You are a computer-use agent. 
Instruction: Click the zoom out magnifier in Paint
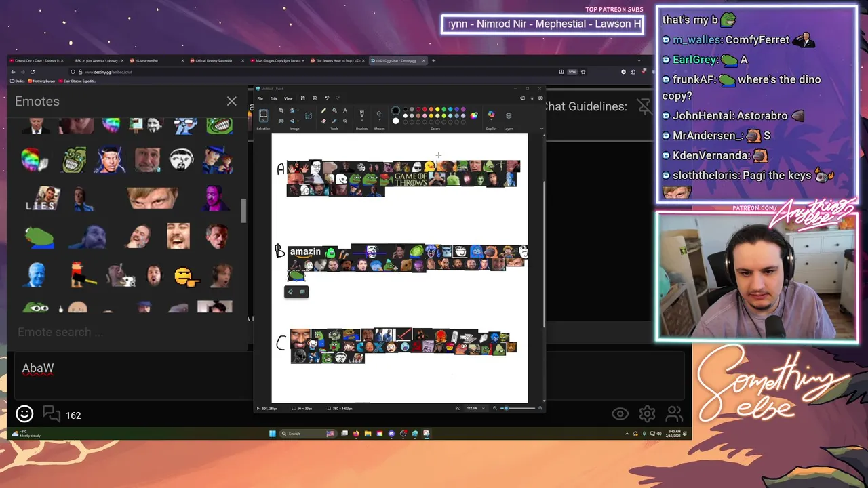pyautogui.click(x=495, y=408)
